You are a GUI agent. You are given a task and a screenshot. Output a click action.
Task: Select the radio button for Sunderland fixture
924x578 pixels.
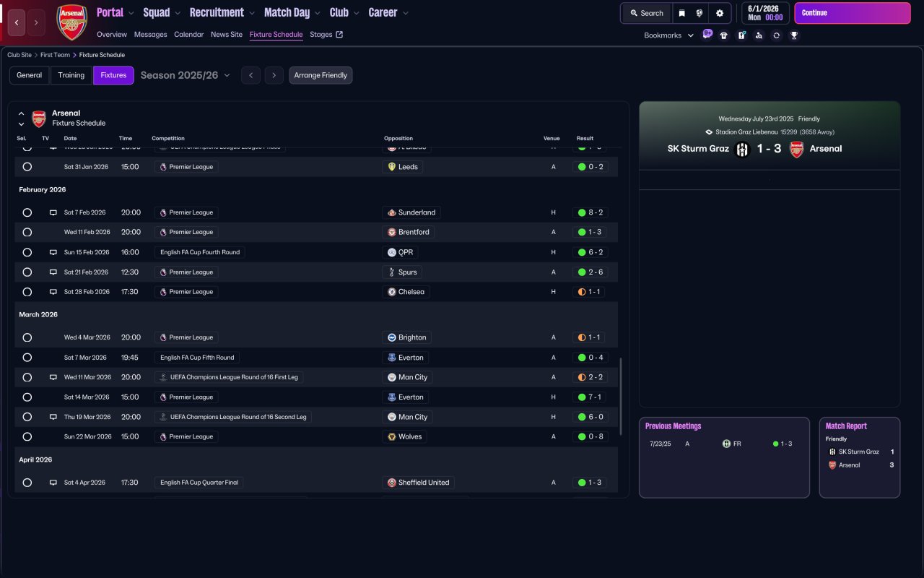click(27, 212)
